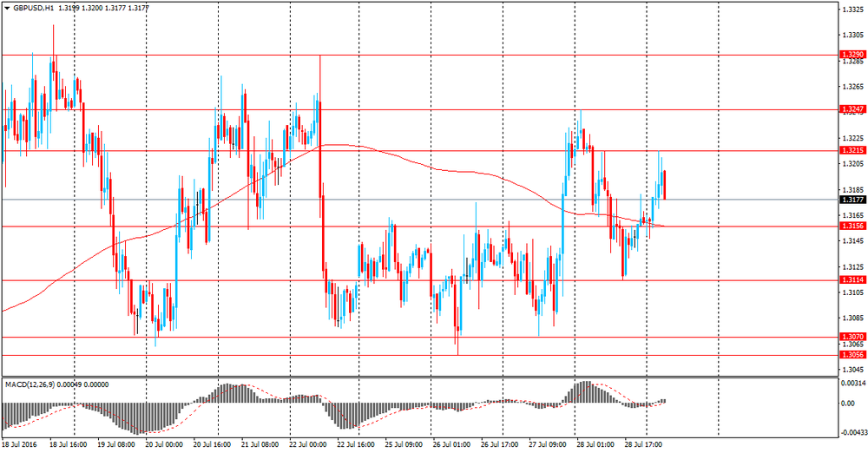The height and width of the screenshot is (453, 868).
Task: Click the triangle arrow beside GBPUSD,H1
Action: [7, 9]
